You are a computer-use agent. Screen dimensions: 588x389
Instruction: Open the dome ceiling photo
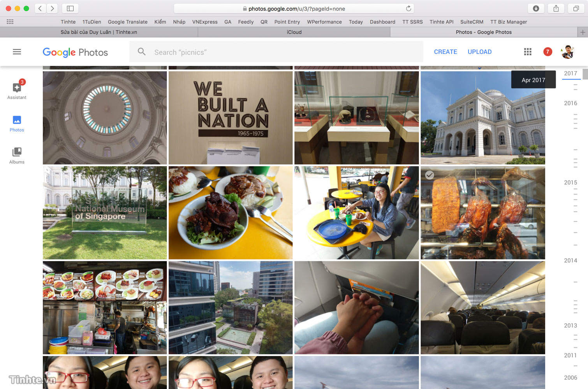[105, 117]
